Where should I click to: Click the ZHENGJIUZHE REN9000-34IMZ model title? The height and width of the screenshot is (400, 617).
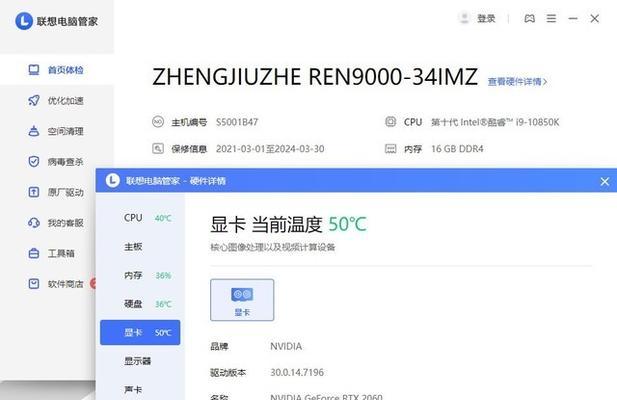[x=315, y=77]
